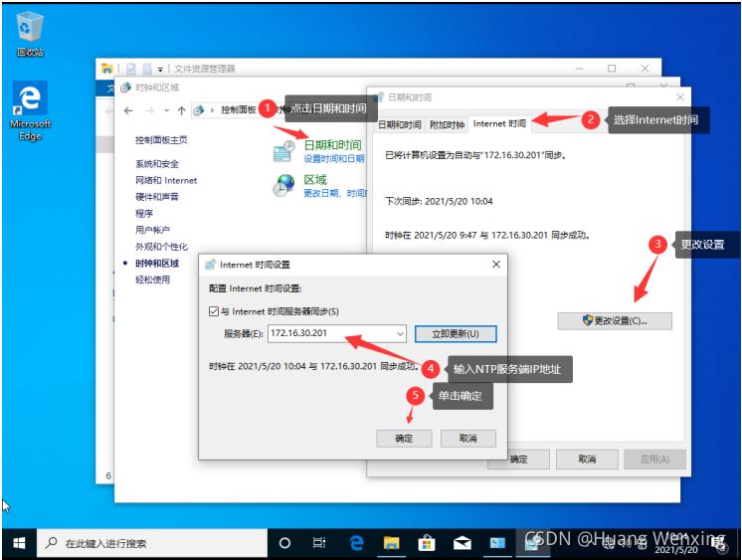742x560 pixels.
Task: Click the taskbar search box
Action: point(152,543)
